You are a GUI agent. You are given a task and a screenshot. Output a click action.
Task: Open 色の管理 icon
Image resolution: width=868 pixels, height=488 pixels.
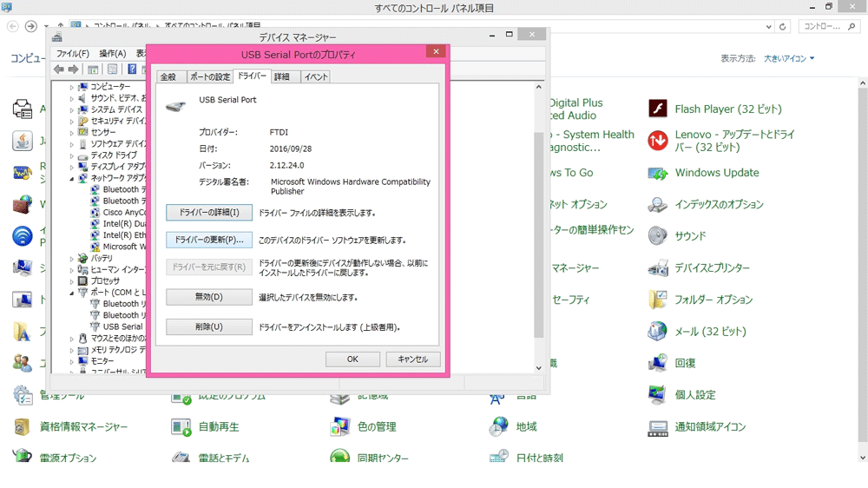[340, 427]
